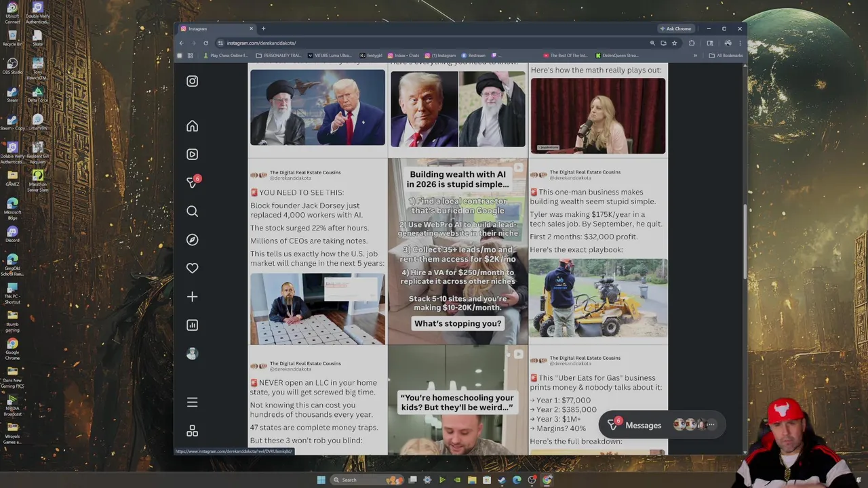
Task: Open sidebar Messages icon with red badge
Action: tap(193, 182)
